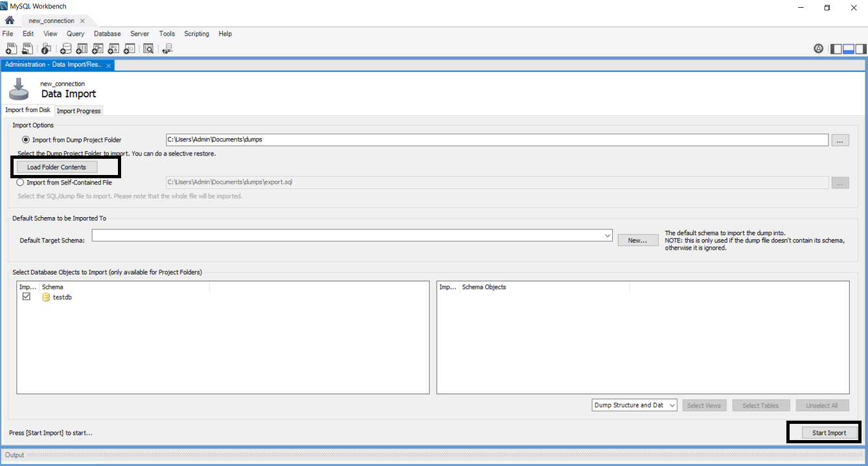
Task: Click the Load Folder Contents button
Action: (57, 167)
